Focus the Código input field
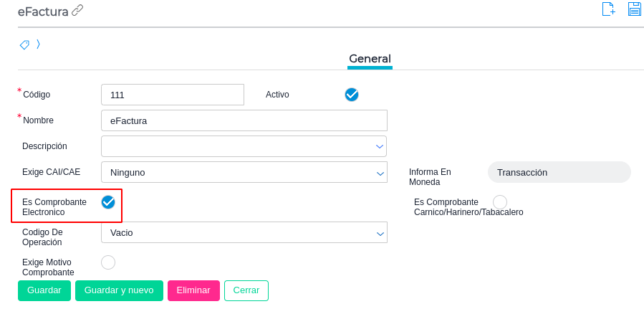 point(173,95)
